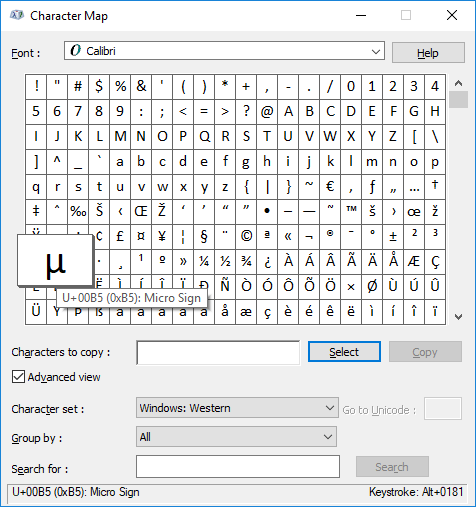
Task: Open the Font dropdown showing Calibri
Action: click(x=224, y=51)
